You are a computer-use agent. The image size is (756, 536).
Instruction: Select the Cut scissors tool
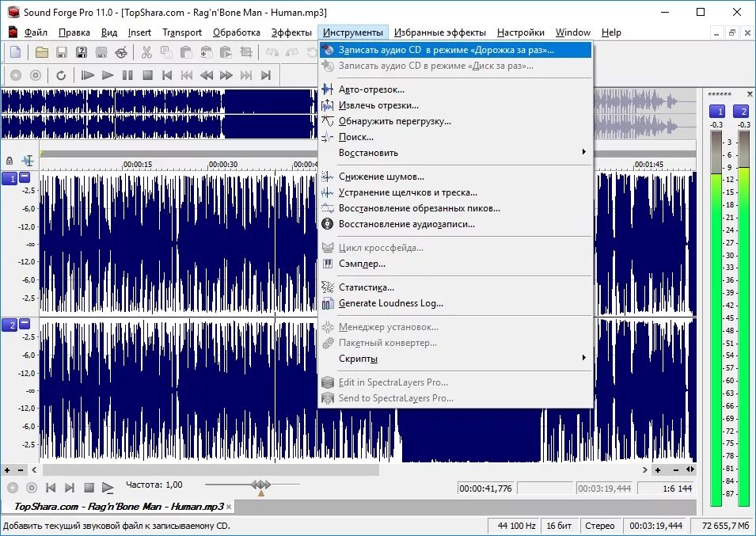(146, 53)
